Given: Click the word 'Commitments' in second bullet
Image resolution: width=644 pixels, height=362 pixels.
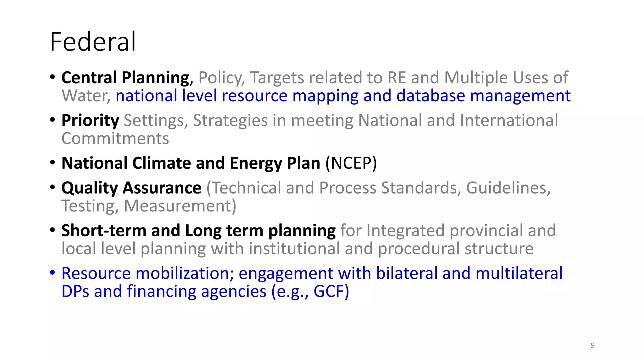Looking at the screenshot, I should pyautogui.click(x=115, y=139).
